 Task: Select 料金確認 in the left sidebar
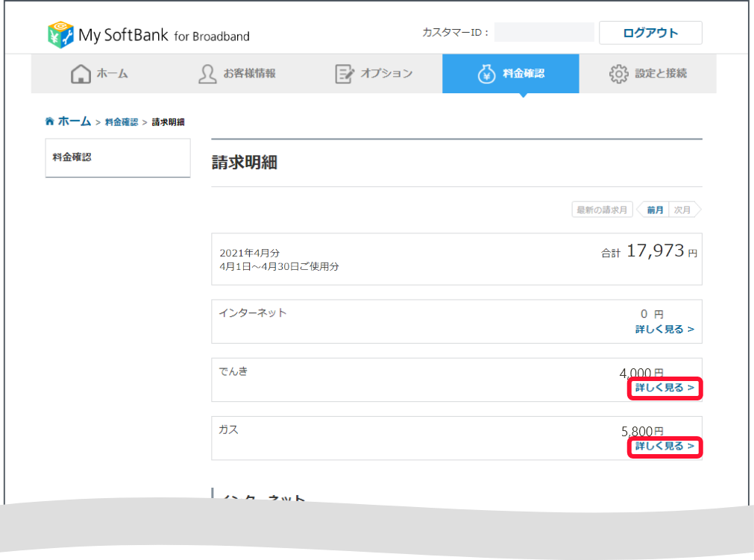pyautogui.click(x=118, y=157)
